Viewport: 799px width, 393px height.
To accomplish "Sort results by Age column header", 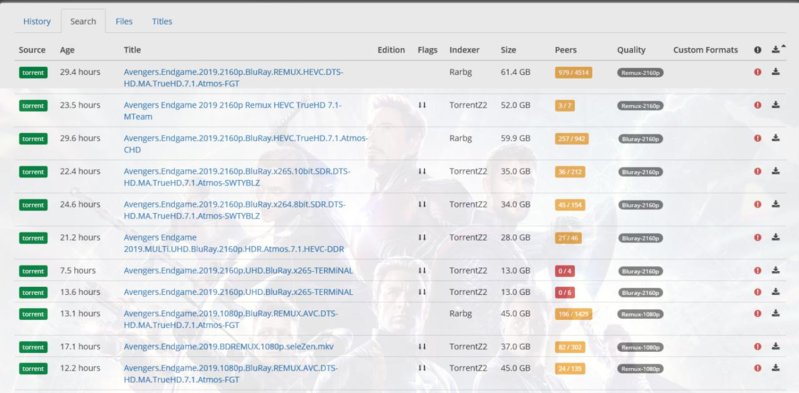I will 67,50.
